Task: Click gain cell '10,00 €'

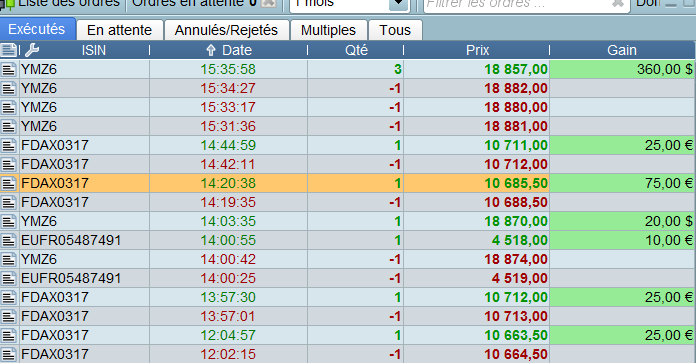Action: coord(622,240)
